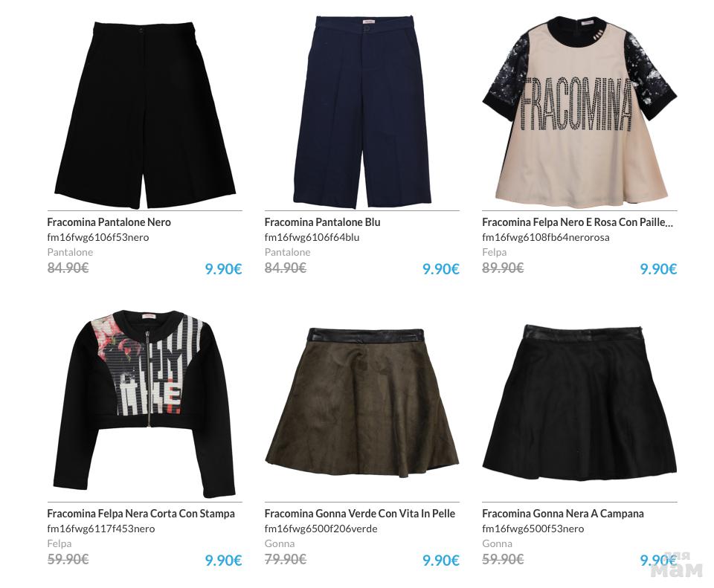Open Fracomina Felpa Nera Corta Con Stampa

(x=141, y=514)
